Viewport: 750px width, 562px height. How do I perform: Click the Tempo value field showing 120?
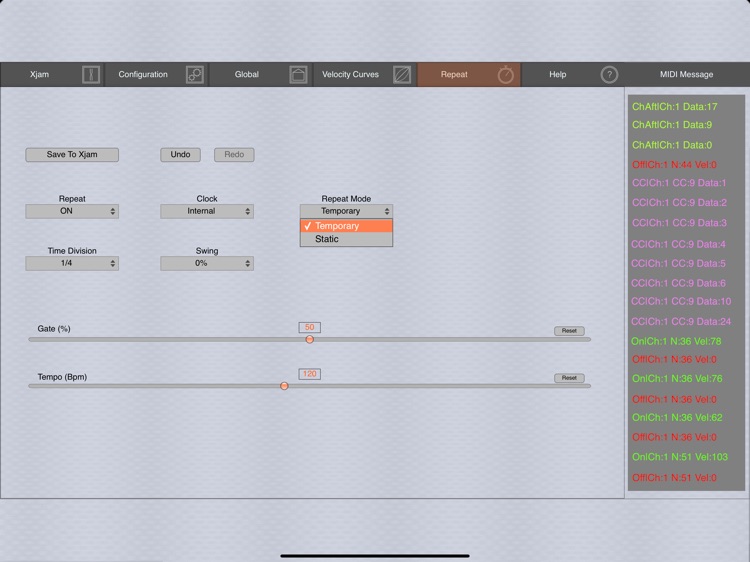[x=309, y=374]
